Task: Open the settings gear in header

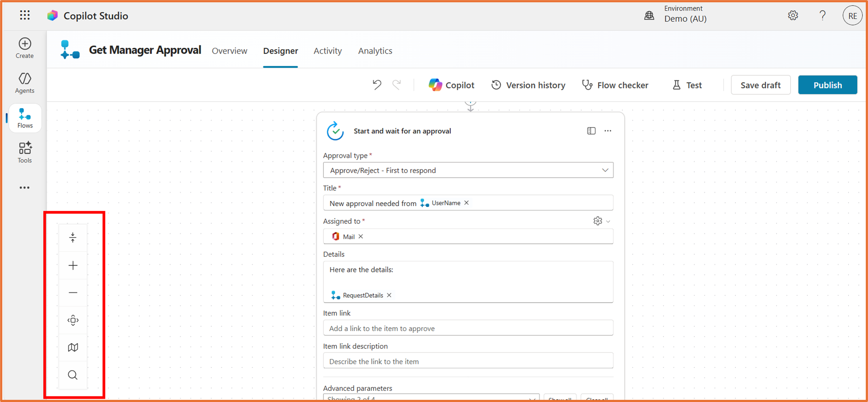Action: pyautogui.click(x=793, y=16)
